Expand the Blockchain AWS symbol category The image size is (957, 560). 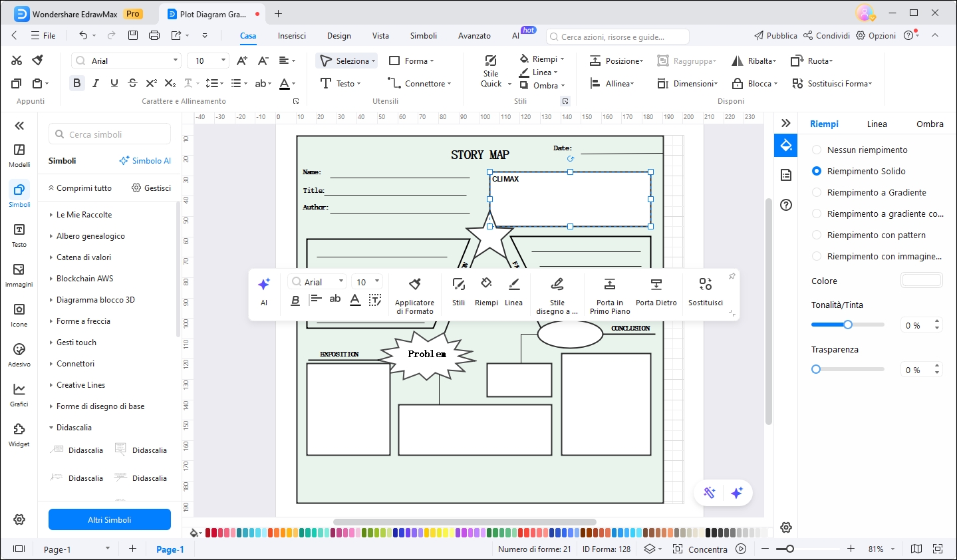(84, 279)
